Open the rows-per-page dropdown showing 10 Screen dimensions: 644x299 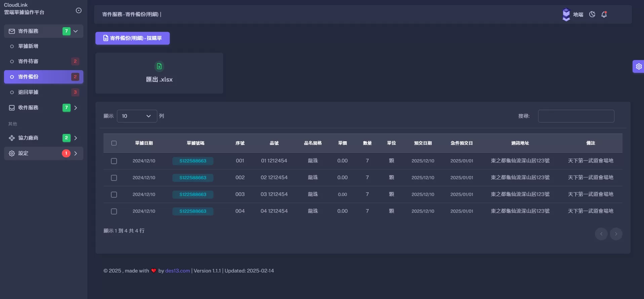click(137, 116)
